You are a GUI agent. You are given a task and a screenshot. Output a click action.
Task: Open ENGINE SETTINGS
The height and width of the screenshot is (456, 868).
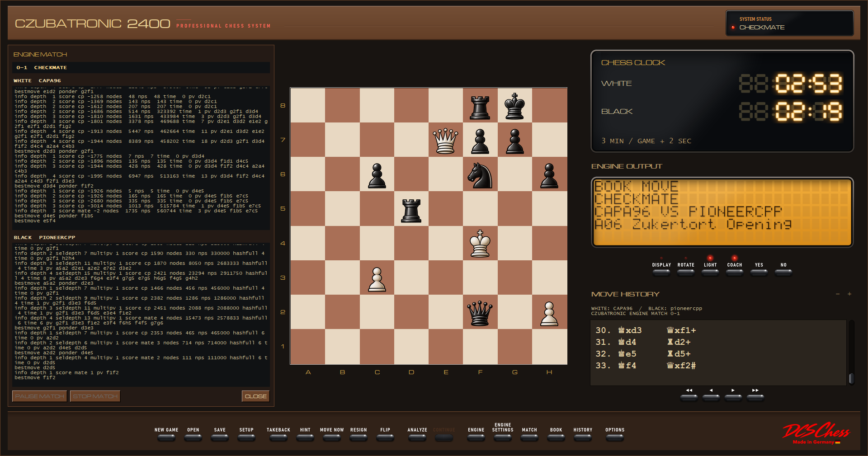pyautogui.click(x=503, y=437)
